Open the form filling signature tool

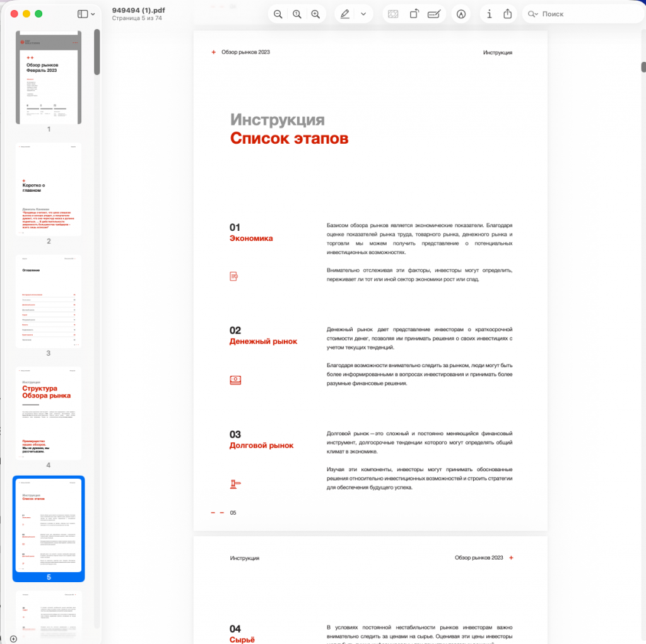pyautogui.click(x=433, y=14)
